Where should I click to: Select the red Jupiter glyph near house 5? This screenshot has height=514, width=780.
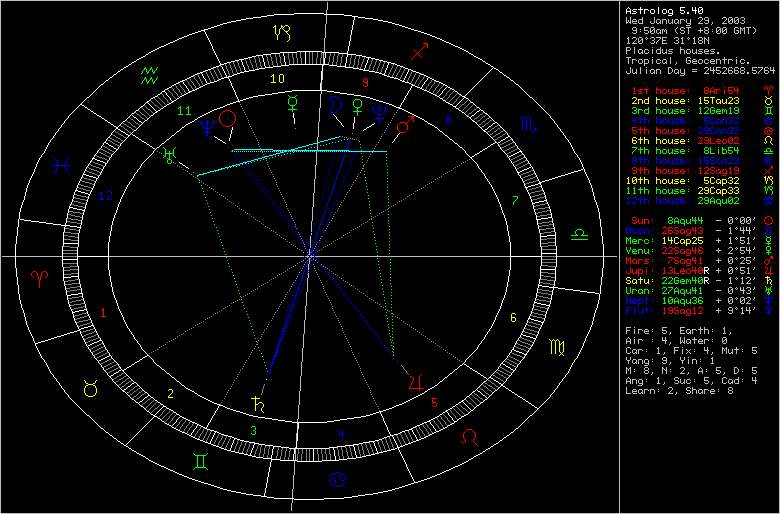(x=414, y=380)
